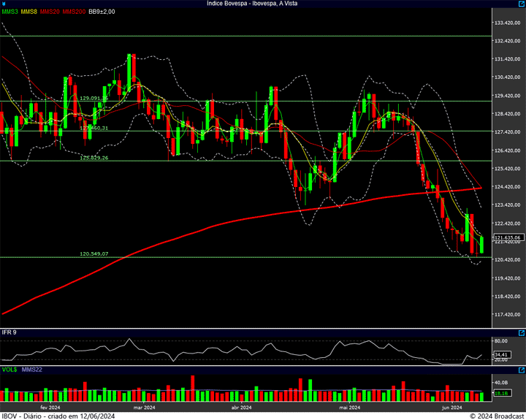The width and height of the screenshot is (526, 420).
Task: Click the 'mai 2024' date axis label
Action: (x=349, y=407)
